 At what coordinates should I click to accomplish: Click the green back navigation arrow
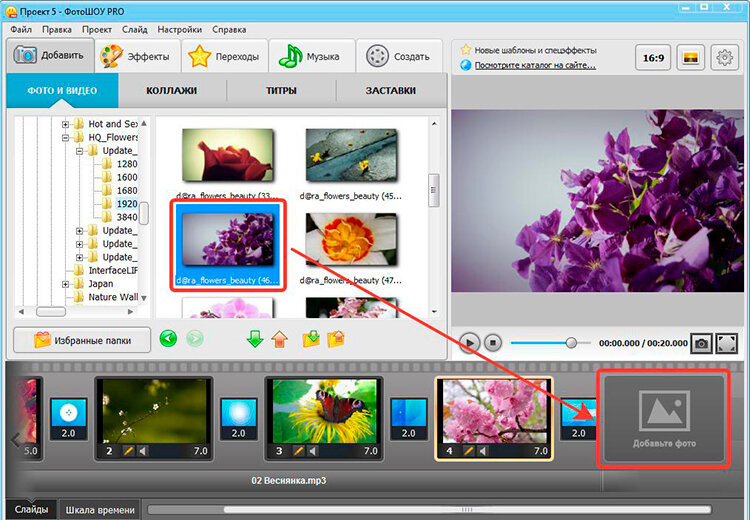pos(168,339)
